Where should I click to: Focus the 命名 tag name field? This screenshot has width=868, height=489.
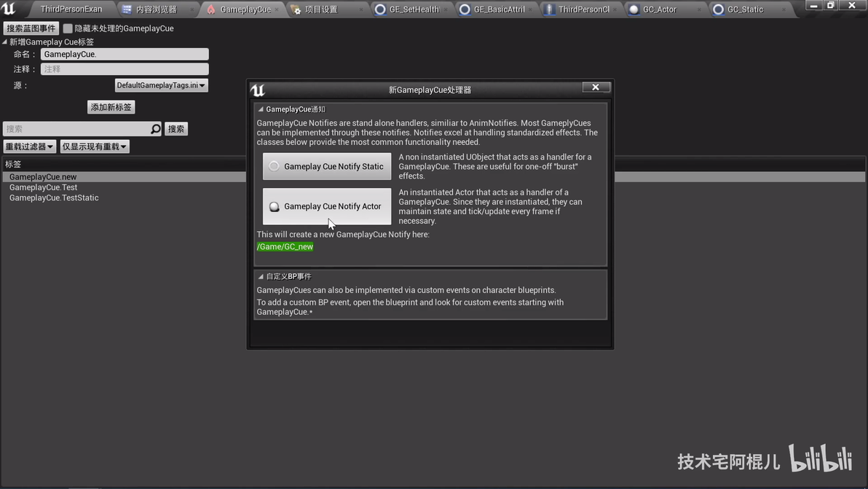125,54
